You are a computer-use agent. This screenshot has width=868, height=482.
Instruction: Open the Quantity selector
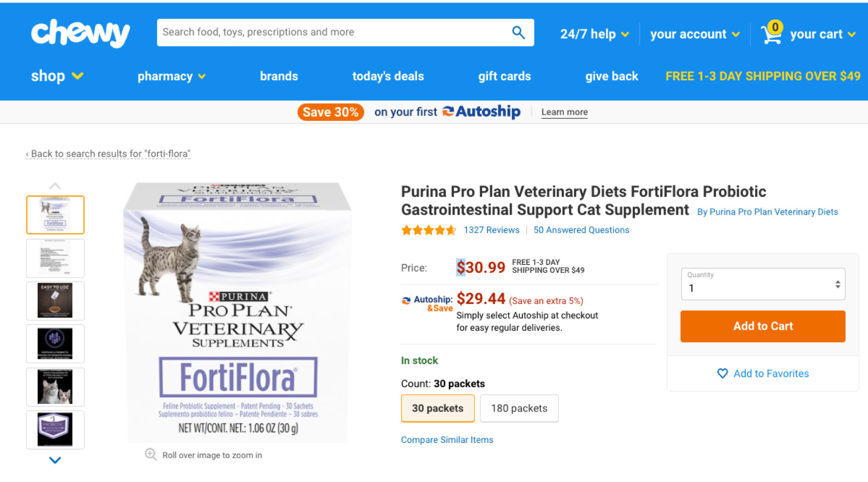click(763, 284)
